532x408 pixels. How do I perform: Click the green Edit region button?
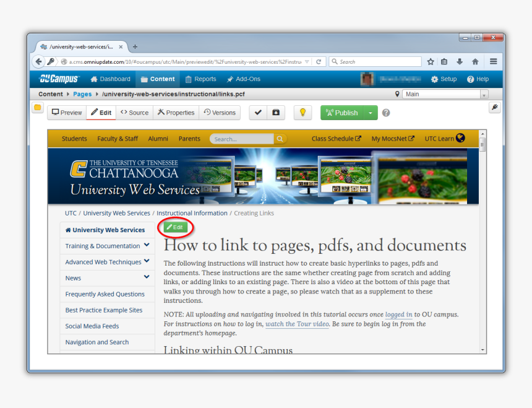pyautogui.click(x=176, y=227)
